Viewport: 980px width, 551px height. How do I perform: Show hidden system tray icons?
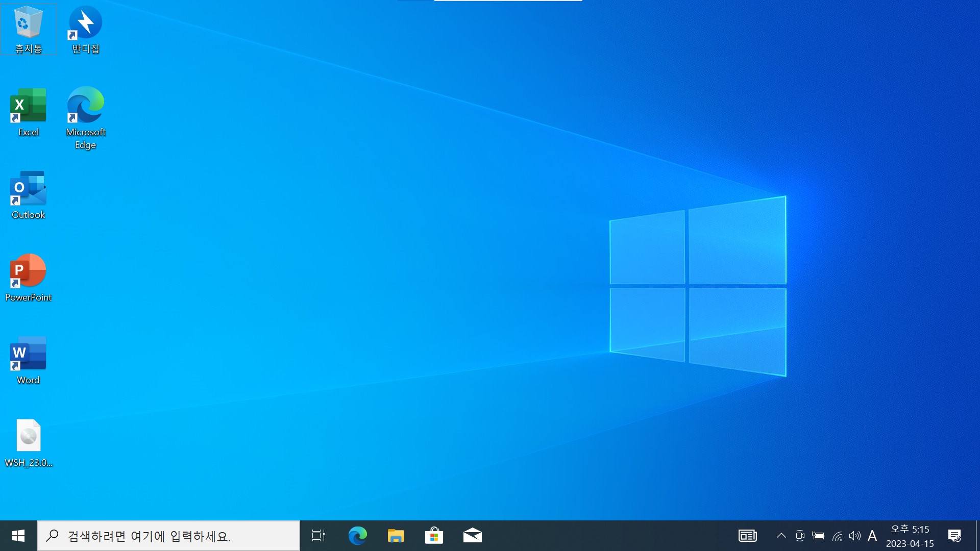[x=781, y=536]
